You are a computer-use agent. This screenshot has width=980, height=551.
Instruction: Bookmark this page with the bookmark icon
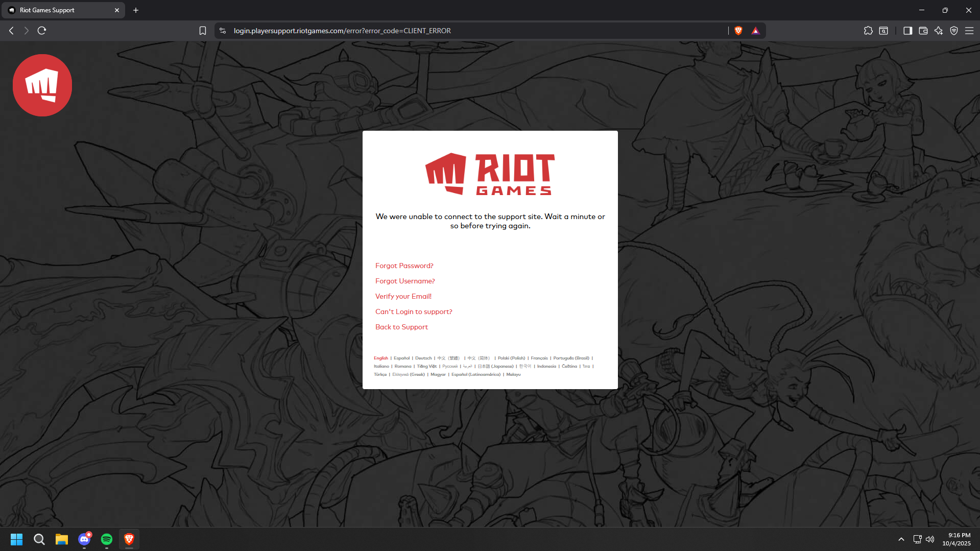203,31
